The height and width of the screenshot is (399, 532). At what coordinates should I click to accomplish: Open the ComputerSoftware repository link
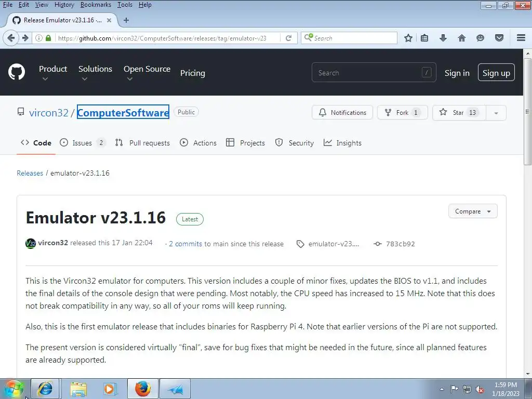[123, 112]
